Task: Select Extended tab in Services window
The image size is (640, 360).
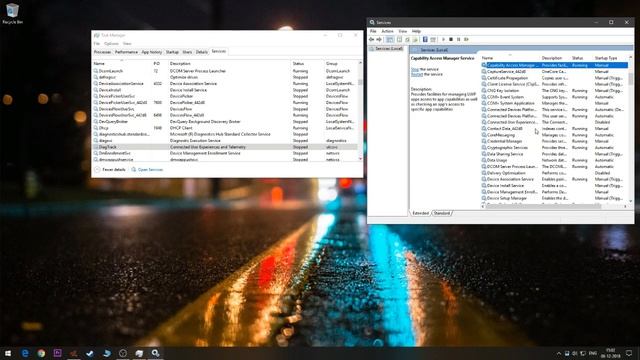Action: pos(420,213)
